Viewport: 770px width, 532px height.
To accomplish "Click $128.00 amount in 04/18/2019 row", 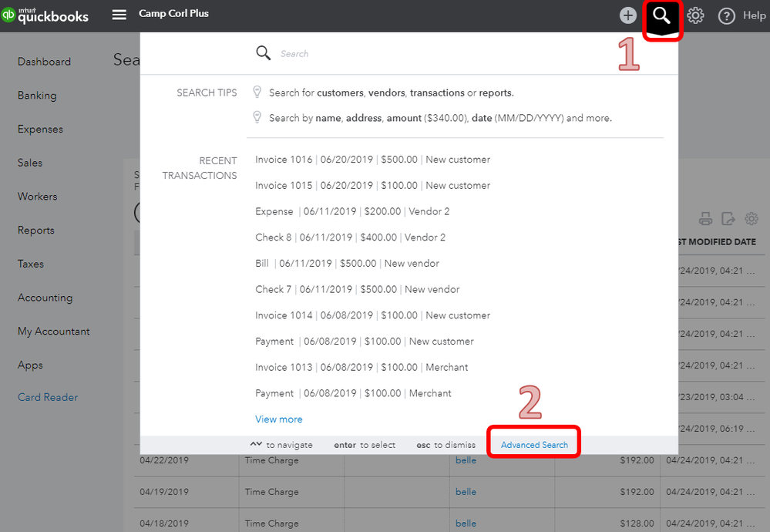I will [637, 524].
